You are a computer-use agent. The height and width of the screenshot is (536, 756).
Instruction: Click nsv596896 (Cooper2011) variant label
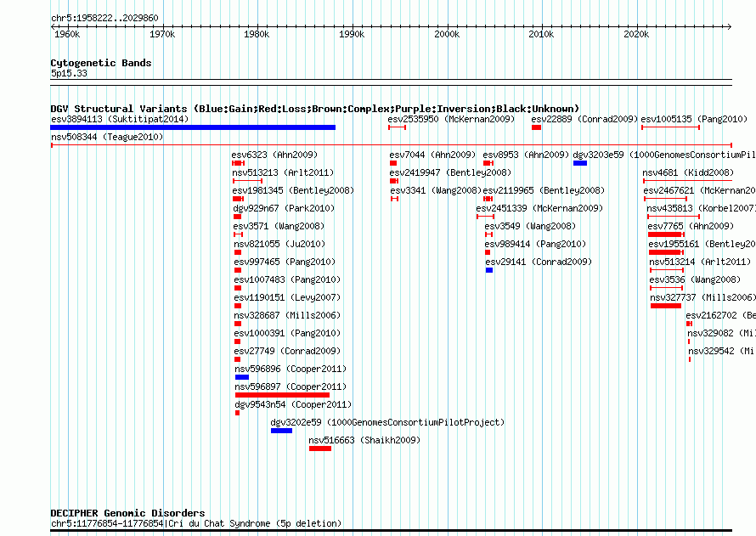tap(291, 369)
